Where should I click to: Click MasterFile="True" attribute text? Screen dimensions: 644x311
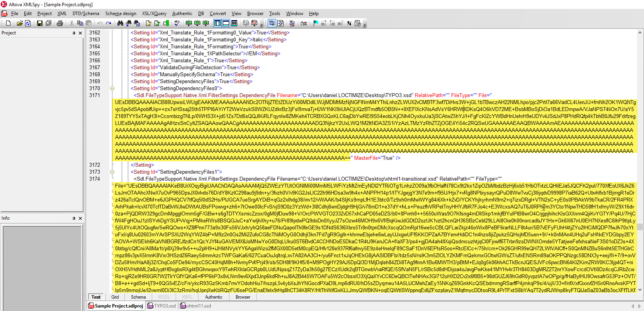374,158
